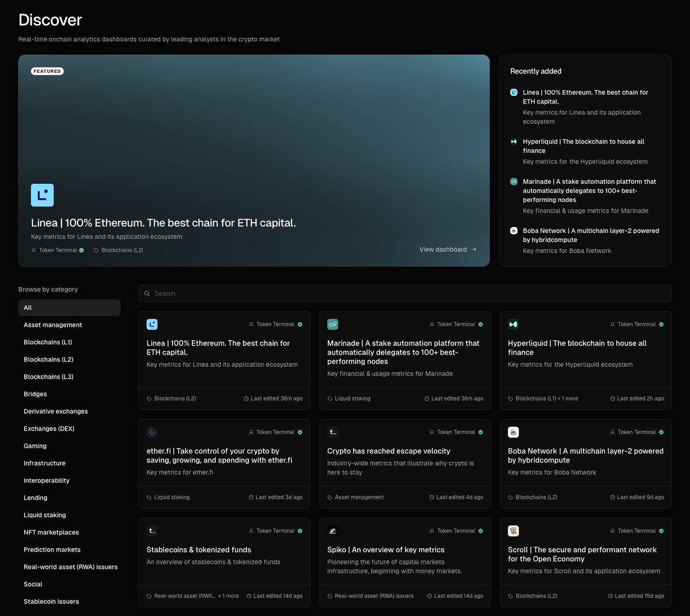Click the search magnifier icon

click(x=147, y=294)
